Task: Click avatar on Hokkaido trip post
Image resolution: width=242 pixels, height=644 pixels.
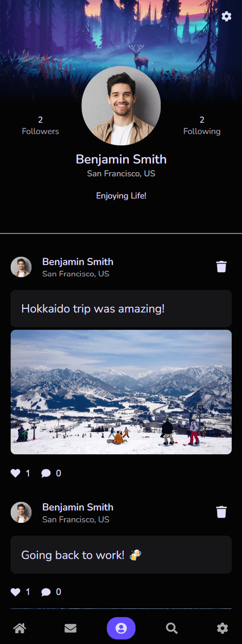Action: point(21,267)
